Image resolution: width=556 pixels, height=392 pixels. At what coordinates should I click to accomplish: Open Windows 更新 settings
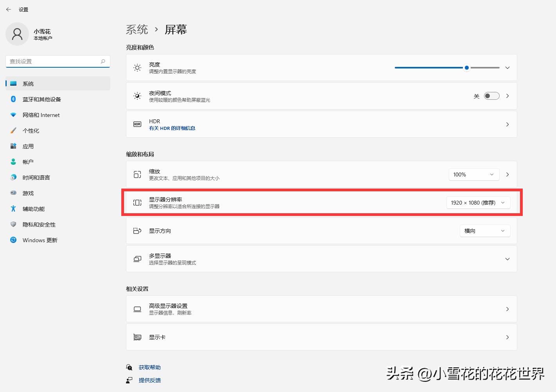(x=58, y=240)
